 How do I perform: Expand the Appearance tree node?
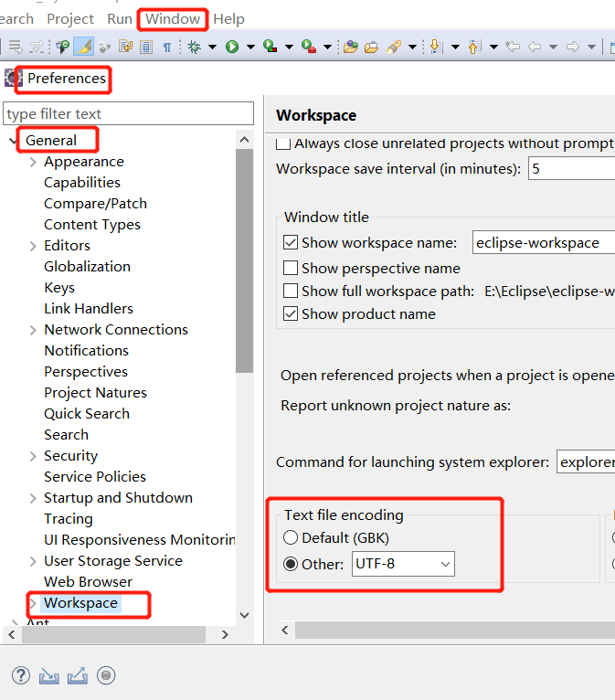click(33, 162)
